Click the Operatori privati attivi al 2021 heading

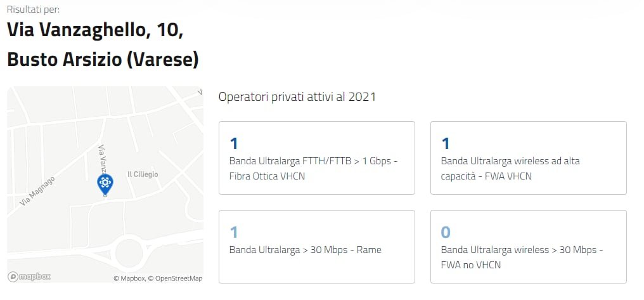297,97
